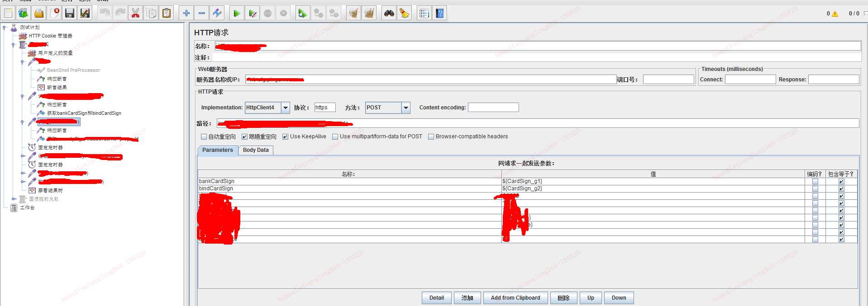Viewport: 868px width, 306px height.
Task: Click Add from Clipboard button
Action: tap(515, 298)
